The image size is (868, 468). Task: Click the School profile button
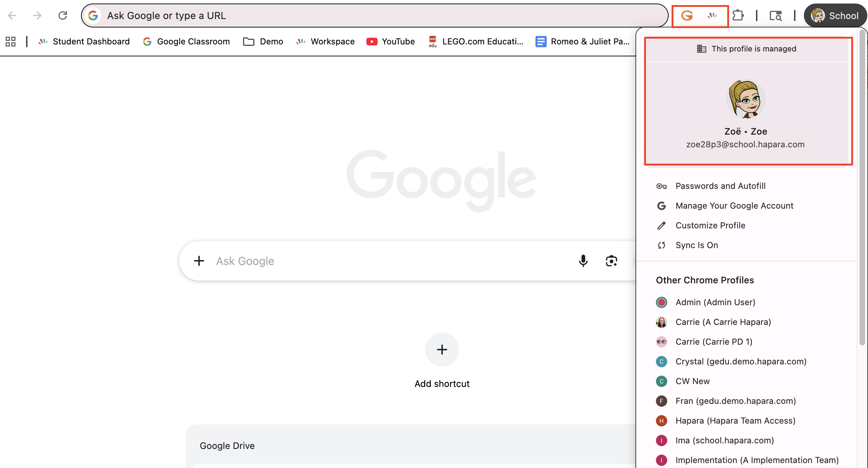tap(835, 16)
